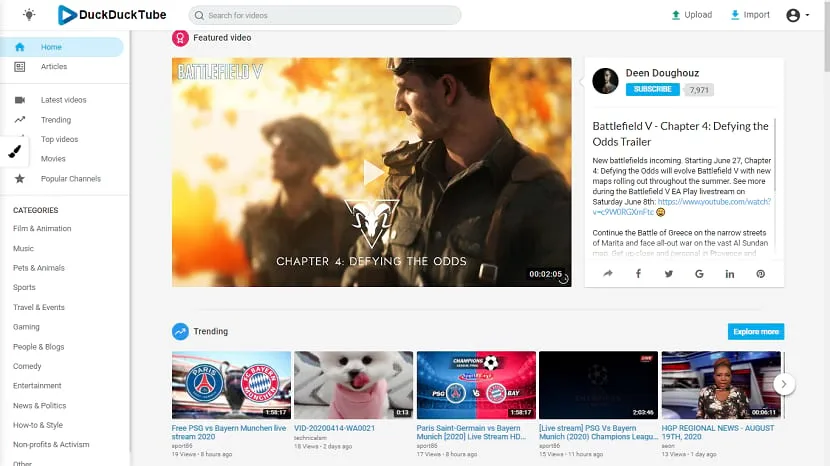
Task: Open Movies in the sidebar
Action: 53,159
